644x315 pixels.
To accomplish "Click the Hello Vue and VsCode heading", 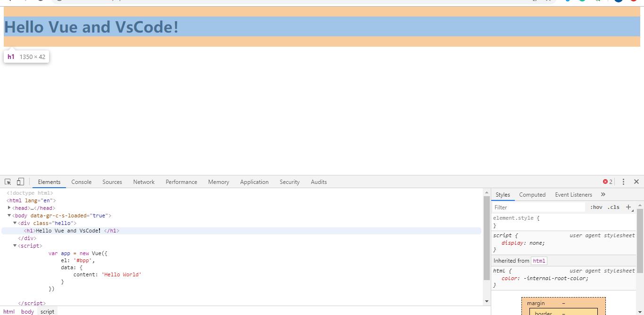I will pyautogui.click(x=91, y=27).
